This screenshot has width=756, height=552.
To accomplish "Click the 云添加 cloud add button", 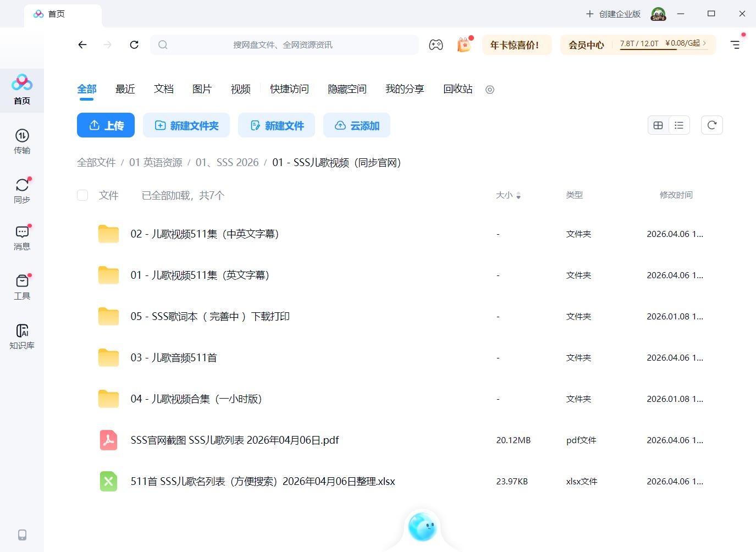I will click(x=356, y=125).
